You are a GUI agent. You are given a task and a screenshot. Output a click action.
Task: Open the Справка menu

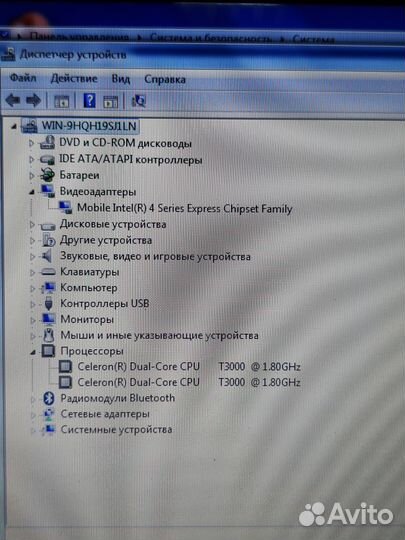click(x=165, y=80)
